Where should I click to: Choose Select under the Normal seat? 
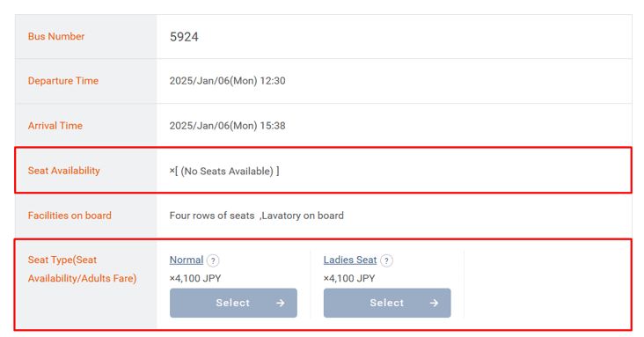[x=233, y=303]
